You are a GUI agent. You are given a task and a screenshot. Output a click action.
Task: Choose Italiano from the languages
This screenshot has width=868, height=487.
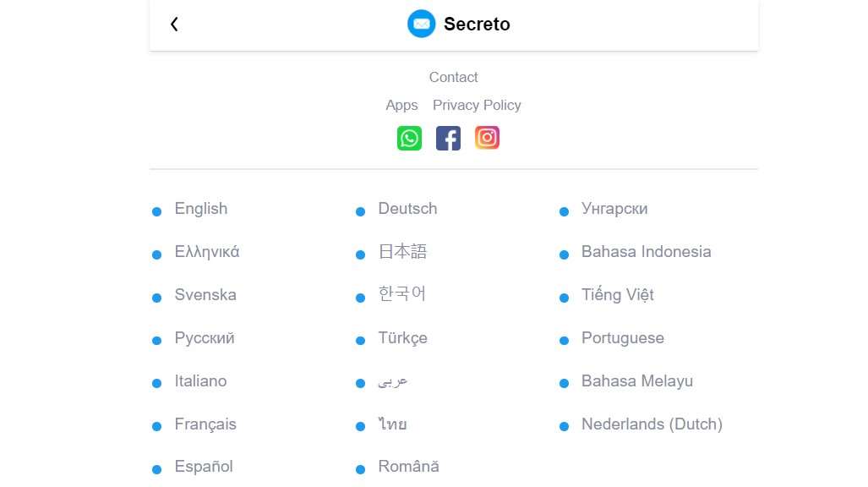click(x=200, y=381)
